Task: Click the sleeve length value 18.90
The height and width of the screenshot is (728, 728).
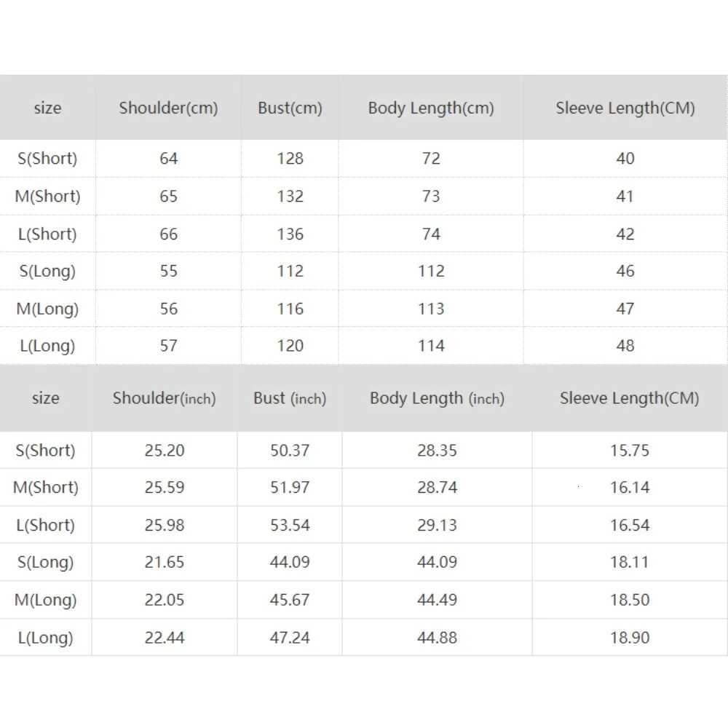Action: pos(630,638)
